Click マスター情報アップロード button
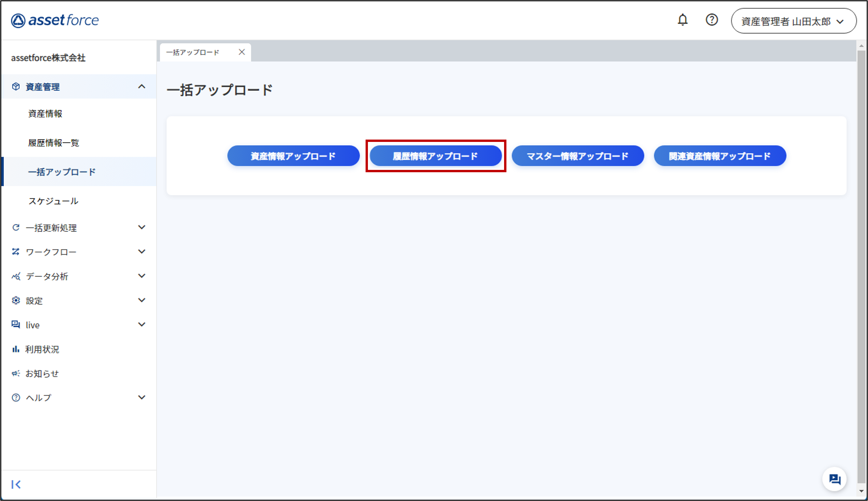The width and height of the screenshot is (868, 501). 578,156
